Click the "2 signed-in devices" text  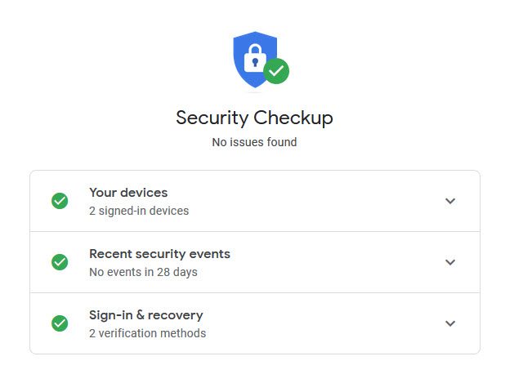click(x=139, y=211)
